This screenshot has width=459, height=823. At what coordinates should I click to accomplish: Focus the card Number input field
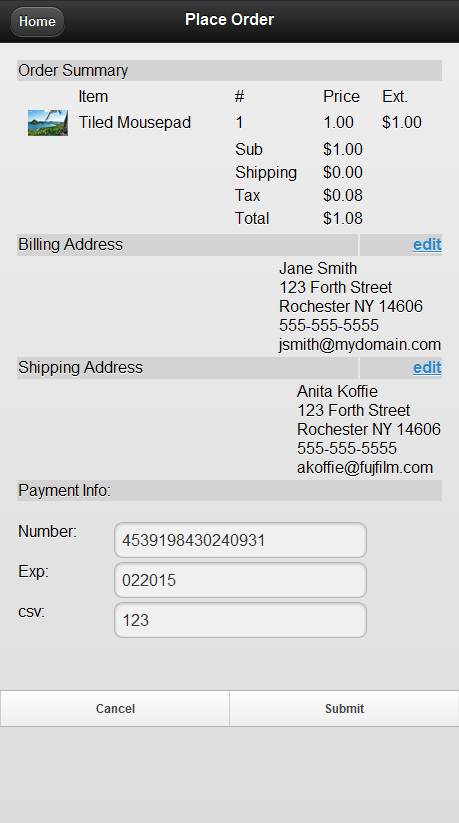coord(240,540)
